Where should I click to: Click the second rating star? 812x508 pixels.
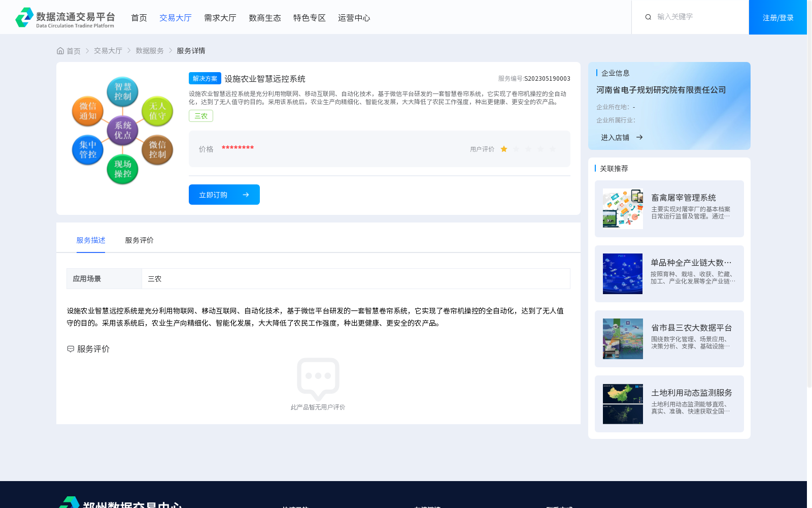516,149
